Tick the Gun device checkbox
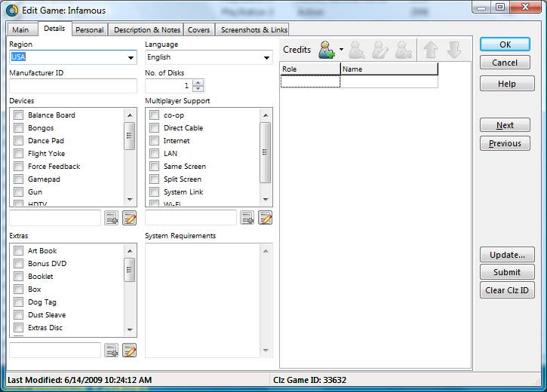547x392 pixels. [x=19, y=192]
